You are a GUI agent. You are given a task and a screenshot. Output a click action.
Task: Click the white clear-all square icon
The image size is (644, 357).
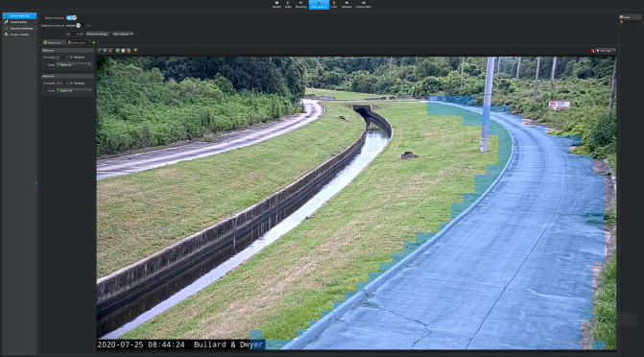point(123,51)
